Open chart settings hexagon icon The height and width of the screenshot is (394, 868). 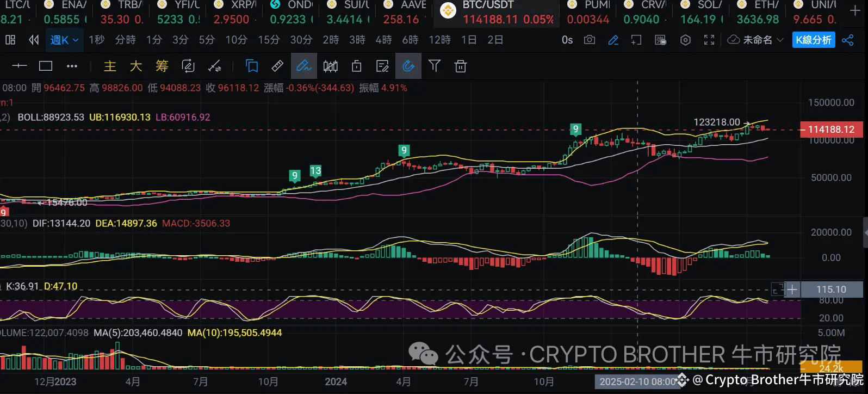click(685, 40)
